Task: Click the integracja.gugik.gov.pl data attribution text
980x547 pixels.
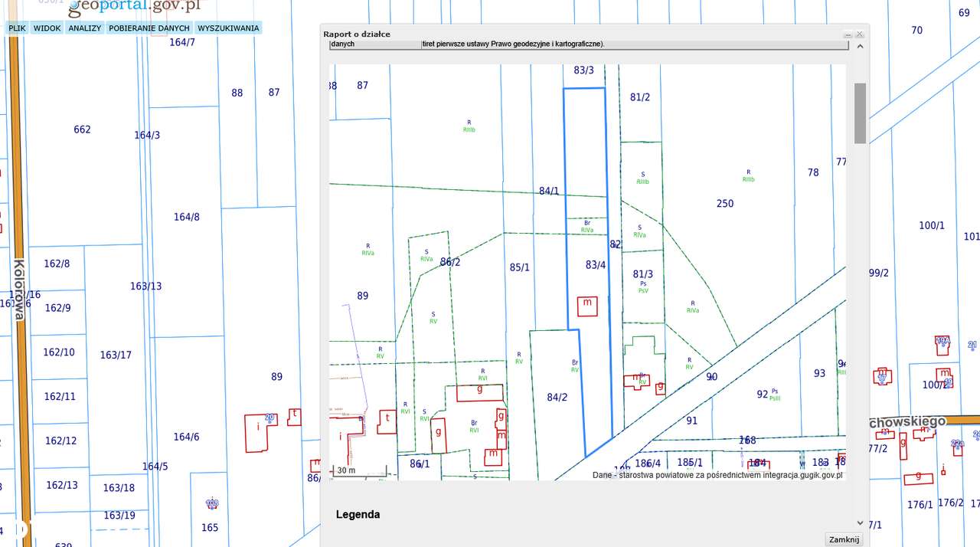Action: 717,475
